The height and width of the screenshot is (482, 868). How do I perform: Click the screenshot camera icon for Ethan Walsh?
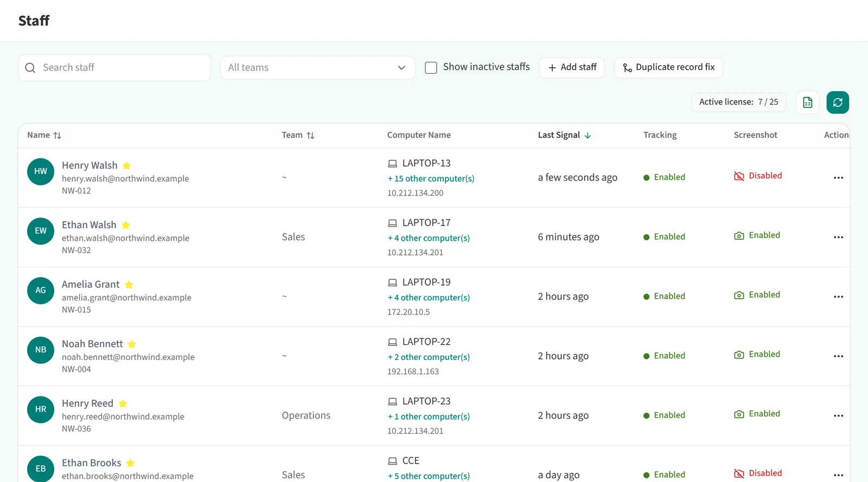(739, 236)
